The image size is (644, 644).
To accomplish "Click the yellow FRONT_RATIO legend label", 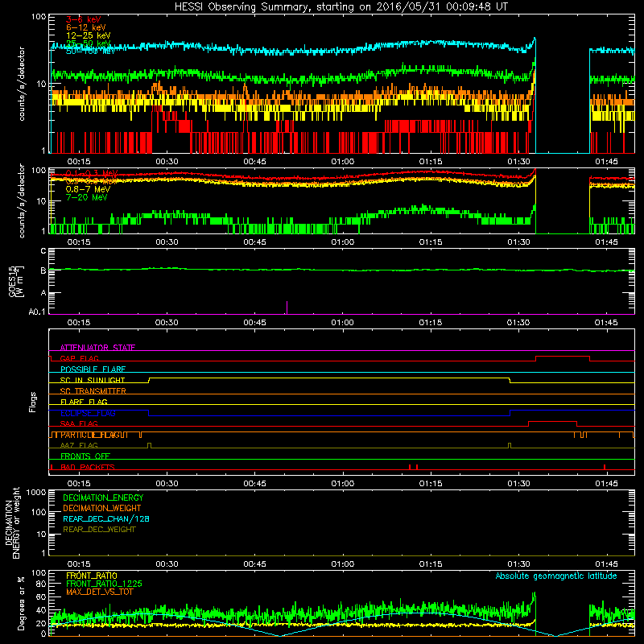I will coord(92,576).
